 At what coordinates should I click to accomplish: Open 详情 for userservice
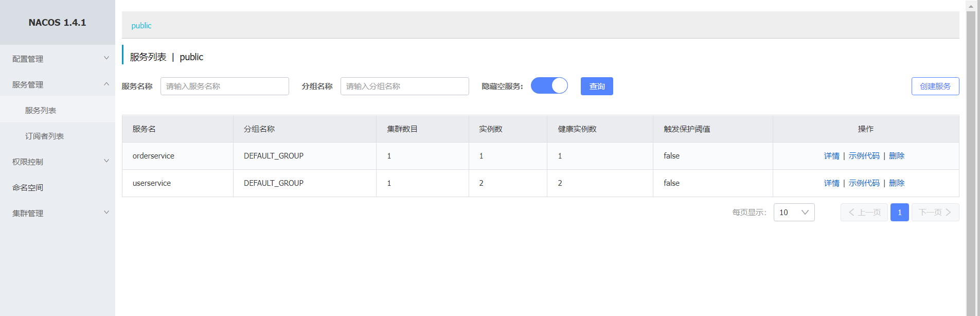pyautogui.click(x=831, y=183)
